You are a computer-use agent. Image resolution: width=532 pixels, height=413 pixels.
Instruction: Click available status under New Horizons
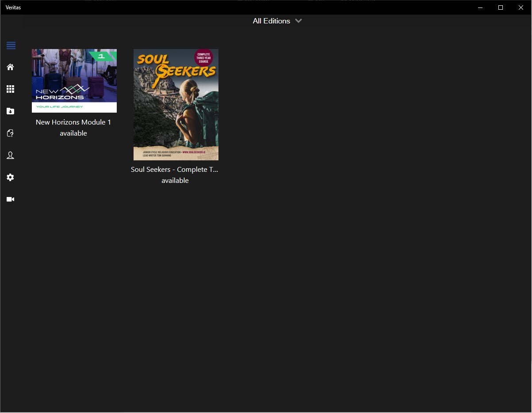(x=73, y=133)
